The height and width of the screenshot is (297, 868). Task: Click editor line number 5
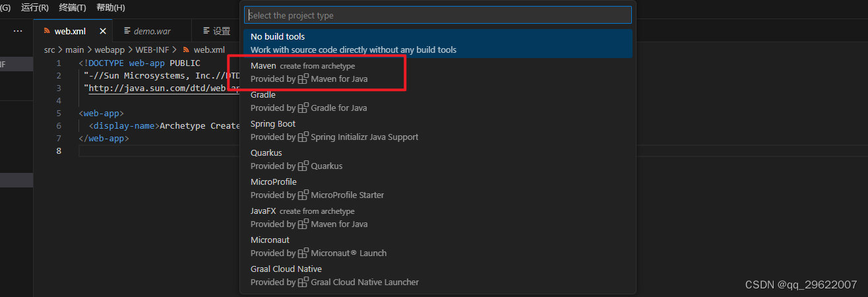59,114
